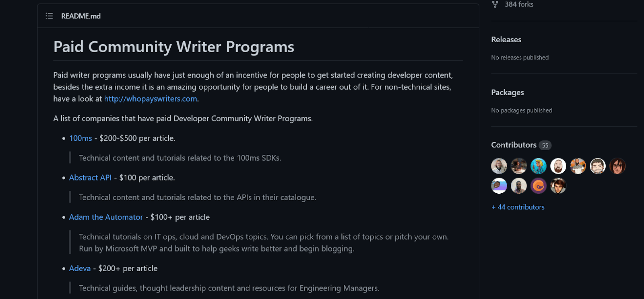644x299 pixels.
Task: Show the + 44 contributors list
Action: pos(518,207)
